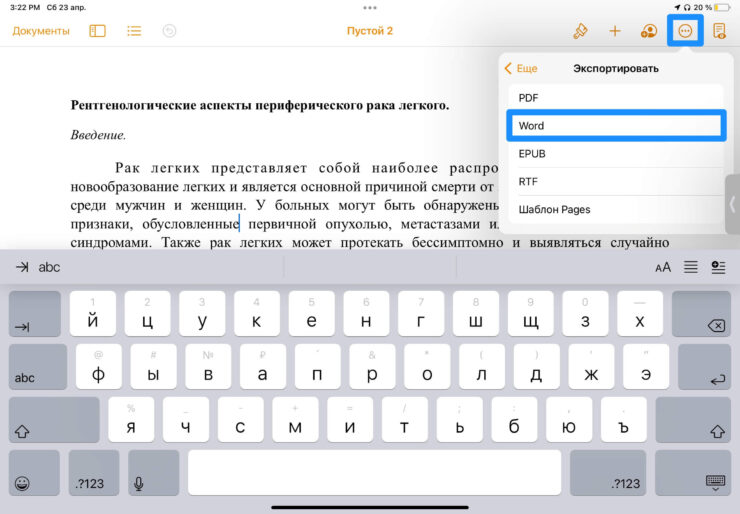This screenshot has width=740, height=514.
Task: Tap the side slide-over handle arrow
Action: click(x=732, y=204)
